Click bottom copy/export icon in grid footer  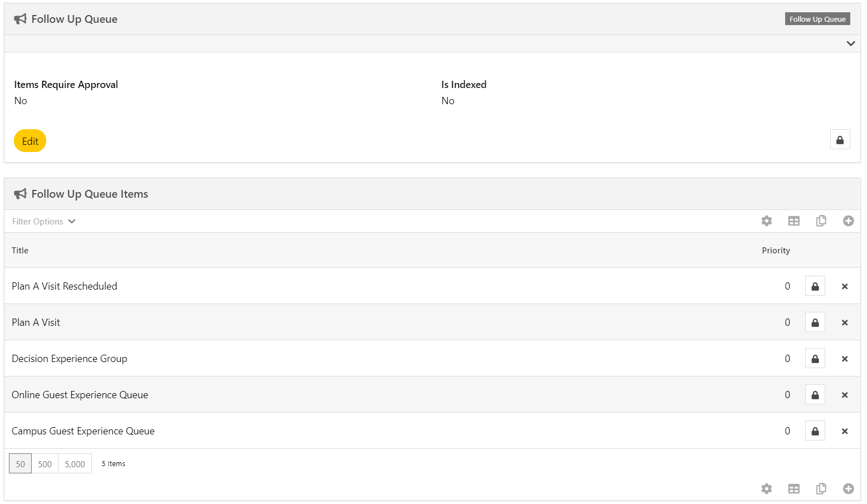(821, 489)
